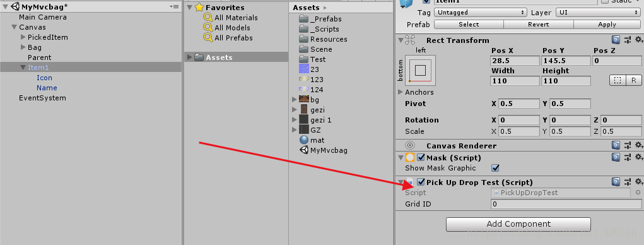This screenshot has width=644, height=245.
Task: Open the Layer dropdown showing UI
Action: point(598,13)
